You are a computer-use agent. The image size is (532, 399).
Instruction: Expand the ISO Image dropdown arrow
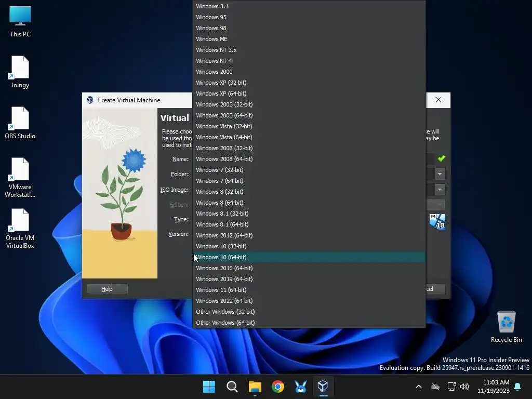(x=440, y=190)
